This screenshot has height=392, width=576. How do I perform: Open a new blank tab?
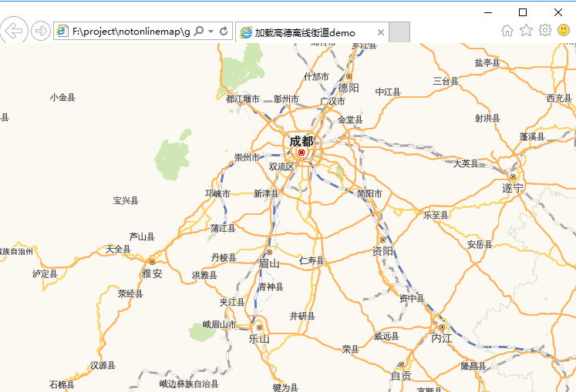pos(399,32)
